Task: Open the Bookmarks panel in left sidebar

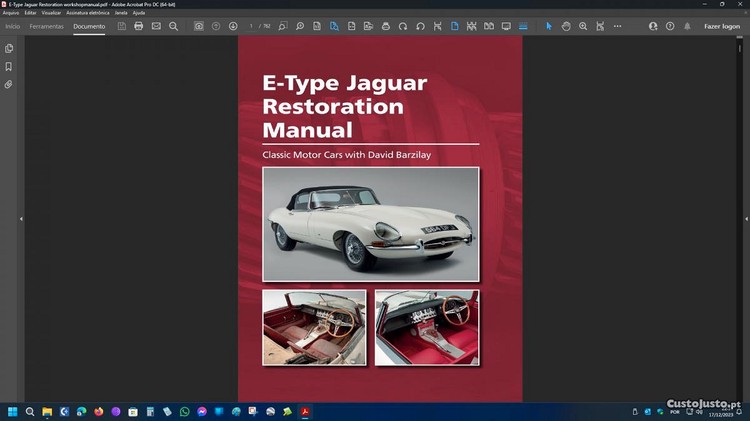Action: pyautogui.click(x=9, y=67)
